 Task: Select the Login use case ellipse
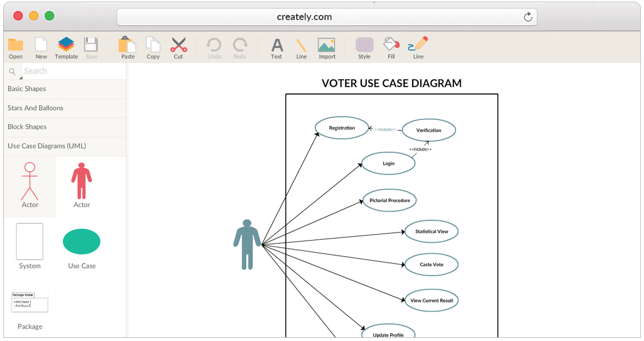(389, 163)
